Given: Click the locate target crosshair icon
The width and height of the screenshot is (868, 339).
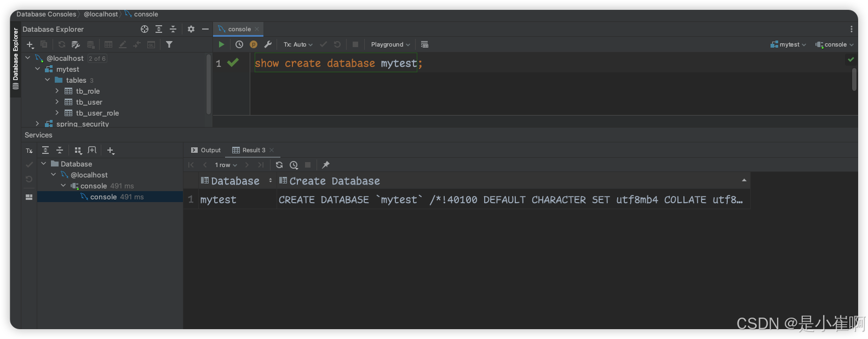Looking at the screenshot, I should (x=145, y=29).
